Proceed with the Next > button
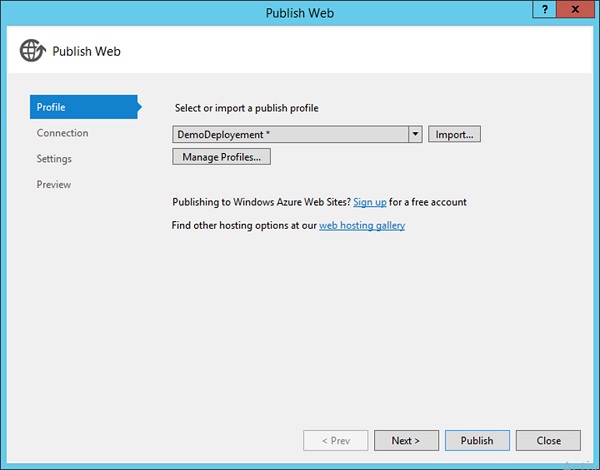Screen dimensions: 600x470 [x=405, y=440]
